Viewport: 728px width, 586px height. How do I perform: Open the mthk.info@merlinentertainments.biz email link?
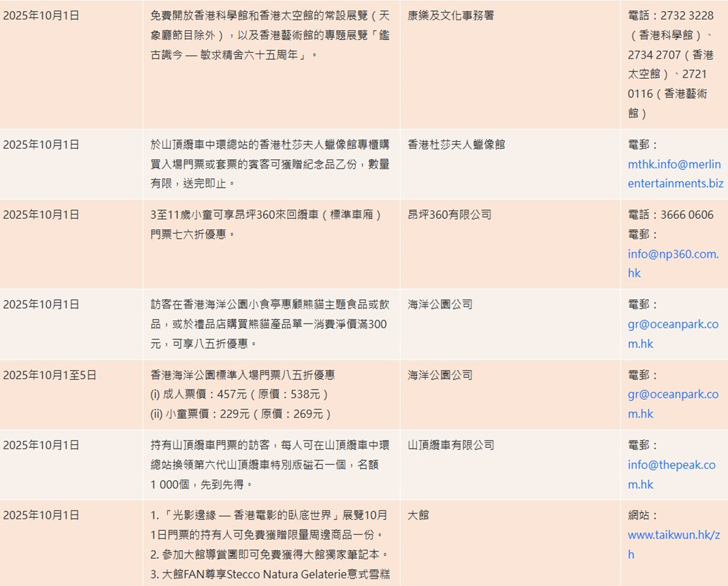coord(674,174)
